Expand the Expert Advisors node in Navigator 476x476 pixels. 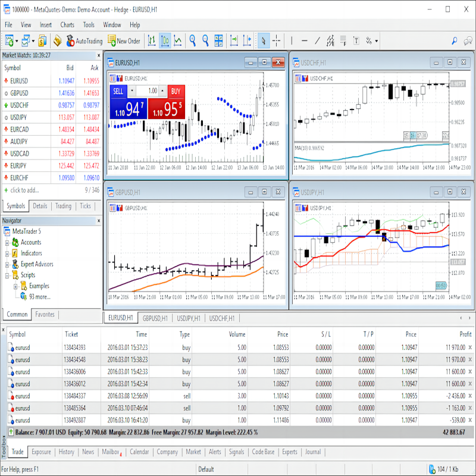pyautogui.click(x=7, y=265)
